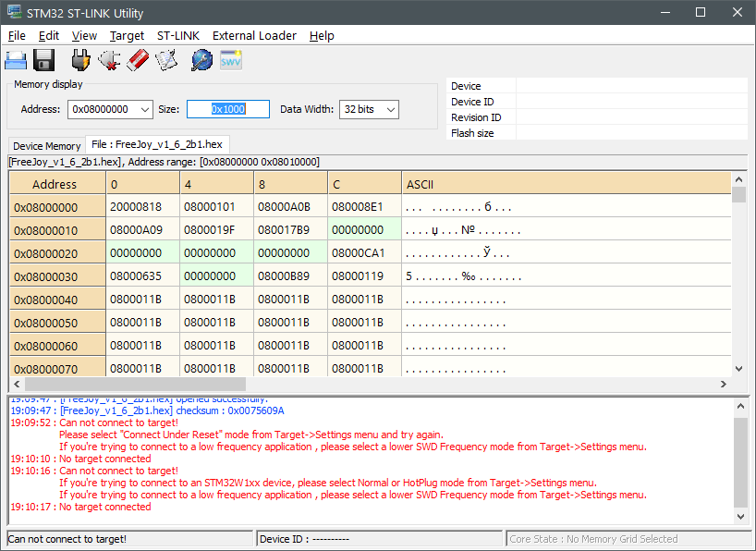Screen dimensions: 756x551
Task: Connect to target using plug icon
Action: [x=81, y=60]
